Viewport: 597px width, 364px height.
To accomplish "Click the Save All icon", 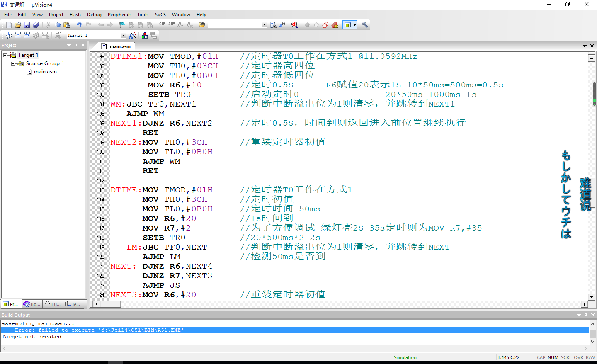I will coord(36,25).
